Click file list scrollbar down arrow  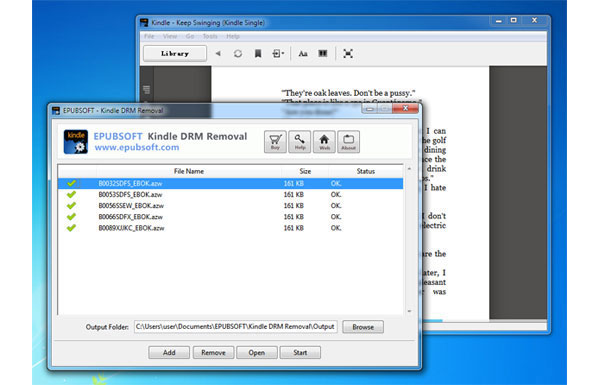point(409,311)
